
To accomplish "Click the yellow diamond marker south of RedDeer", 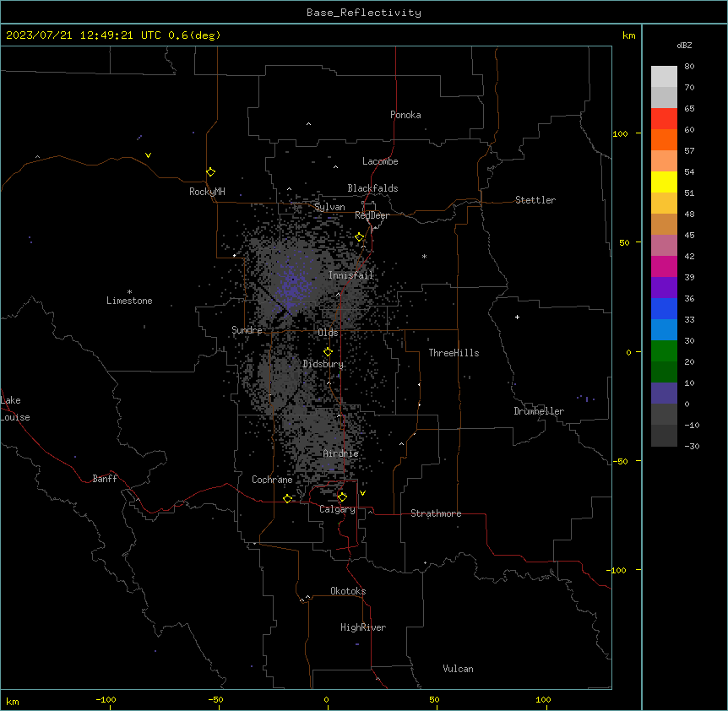I will pyautogui.click(x=360, y=237).
